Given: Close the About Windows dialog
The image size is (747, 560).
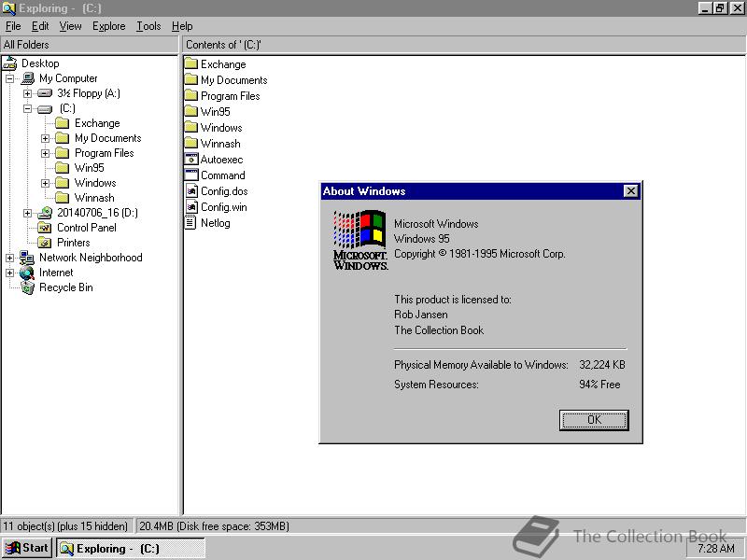Looking at the screenshot, I should click(x=631, y=191).
